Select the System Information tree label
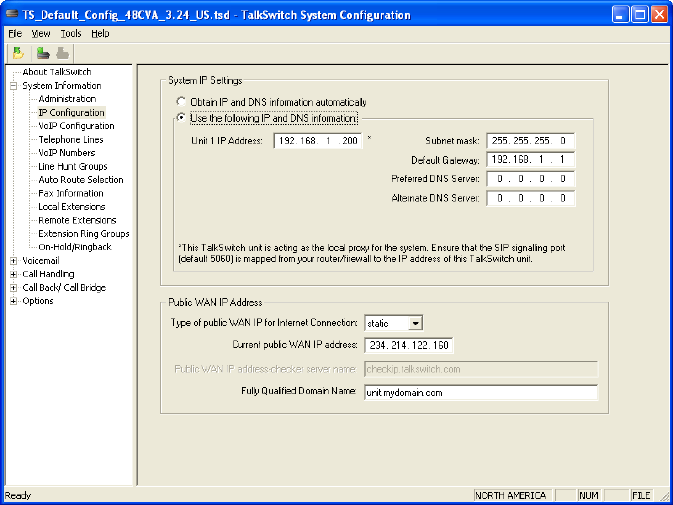673x505 pixels. click(62, 86)
